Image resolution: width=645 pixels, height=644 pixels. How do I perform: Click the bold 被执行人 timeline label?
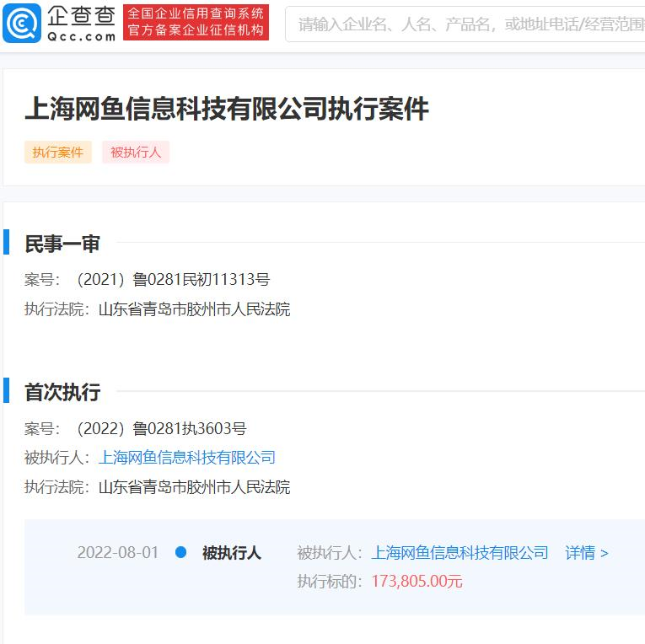[232, 553]
